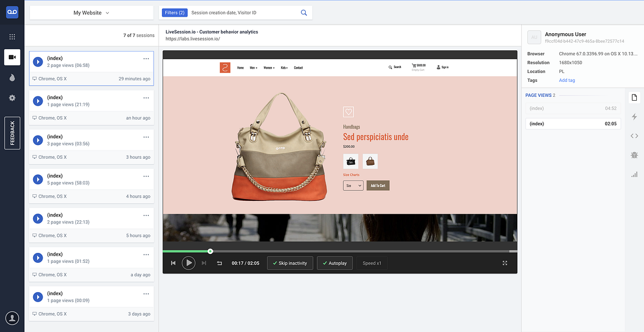The height and width of the screenshot is (332, 644).
Task: Open the user profile avatar at bottom-left
Action: coord(13,318)
